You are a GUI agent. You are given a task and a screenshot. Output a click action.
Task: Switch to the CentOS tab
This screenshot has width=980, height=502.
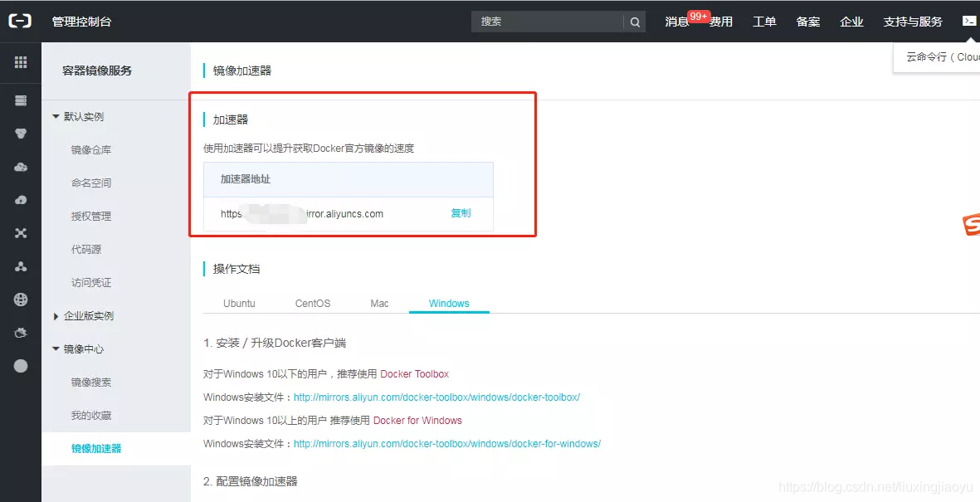(x=312, y=303)
